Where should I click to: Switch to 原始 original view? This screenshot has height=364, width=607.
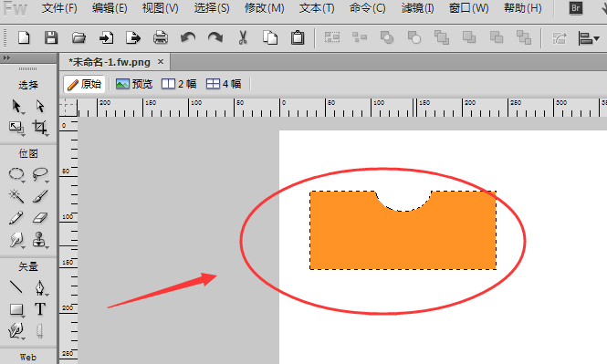click(84, 84)
